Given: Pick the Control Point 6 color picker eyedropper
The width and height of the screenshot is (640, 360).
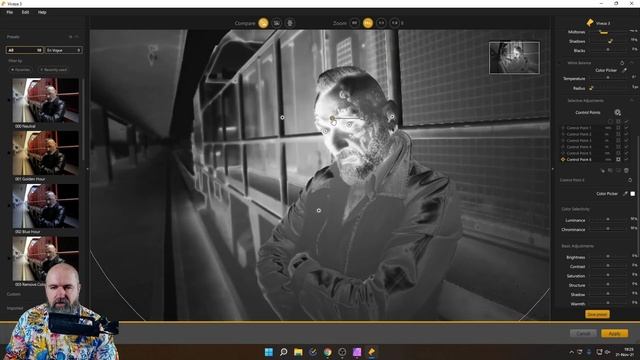Looking at the screenshot, I should (625, 193).
